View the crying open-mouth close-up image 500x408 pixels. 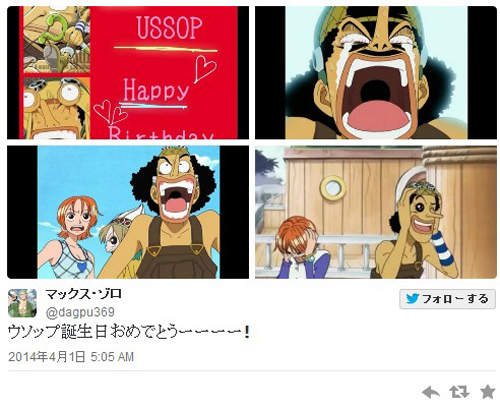point(376,73)
